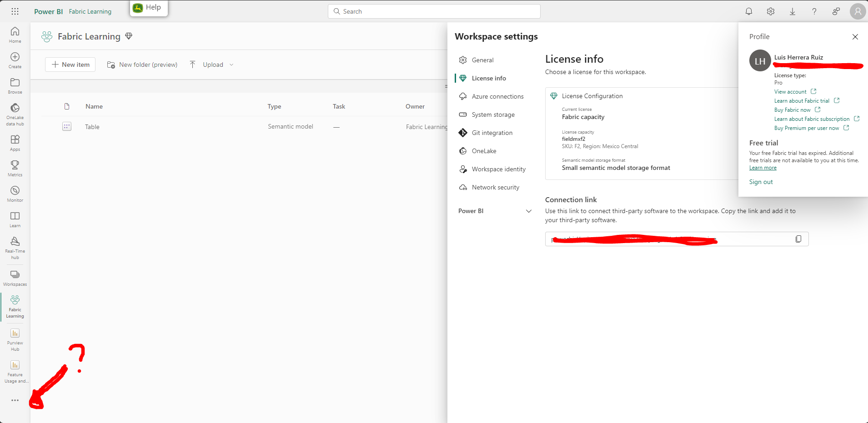Click the New item button

tap(70, 65)
